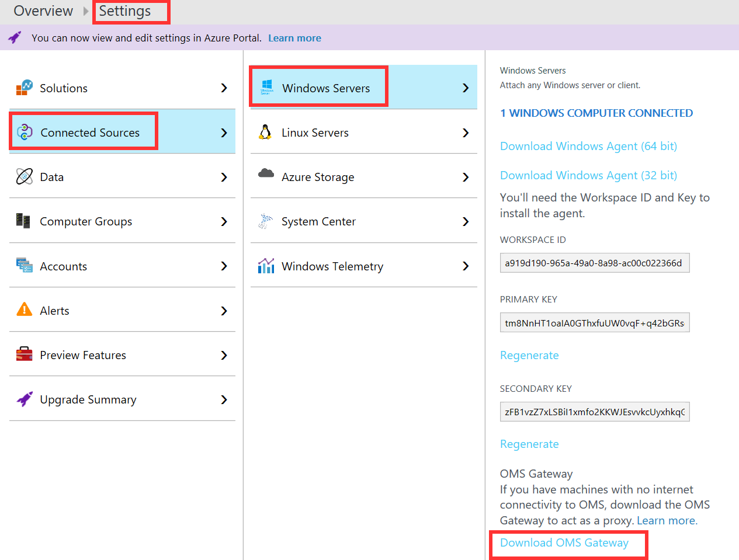Select System Center source
This screenshot has width=739, height=560.
364,221
